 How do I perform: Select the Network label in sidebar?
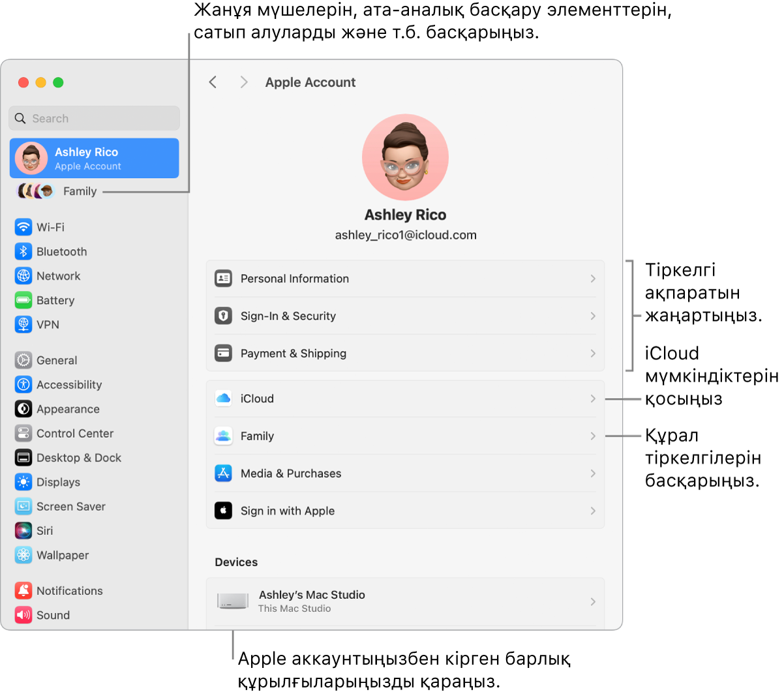point(59,276)
